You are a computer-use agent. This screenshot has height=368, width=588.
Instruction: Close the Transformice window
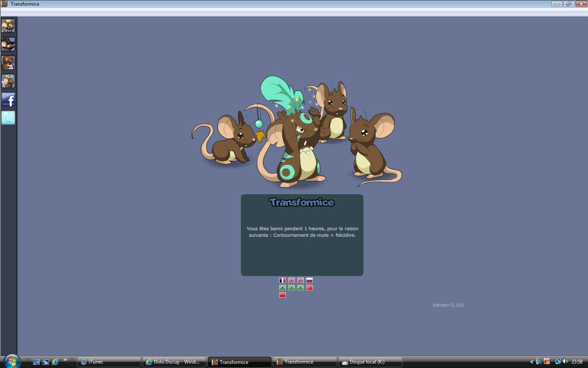581,4
